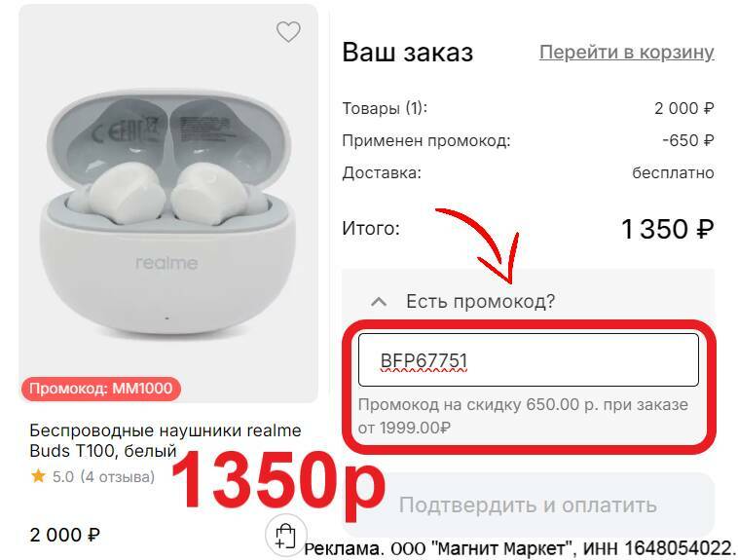Click the 'Промокод: MM1000' badge
This screenshot has height=560, width=738.
[100, 389]
